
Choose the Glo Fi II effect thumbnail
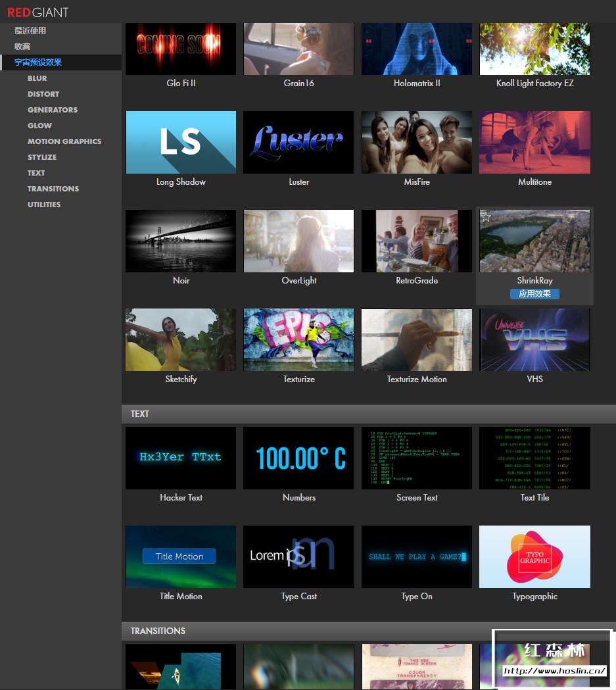[x=181, y=49]
